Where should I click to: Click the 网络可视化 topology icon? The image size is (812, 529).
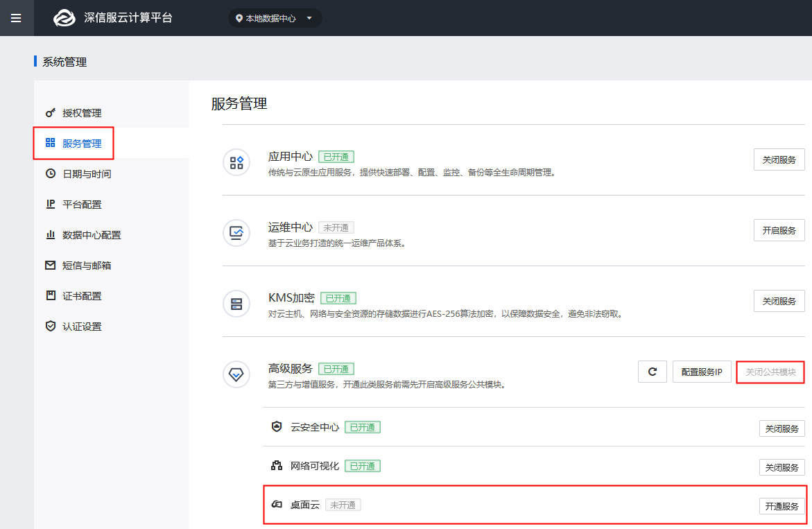(277, 465)
